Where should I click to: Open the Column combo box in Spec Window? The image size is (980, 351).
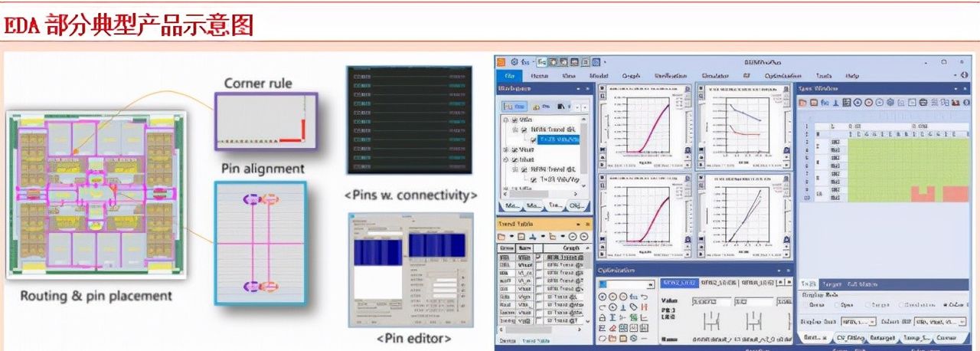(939, 322)
